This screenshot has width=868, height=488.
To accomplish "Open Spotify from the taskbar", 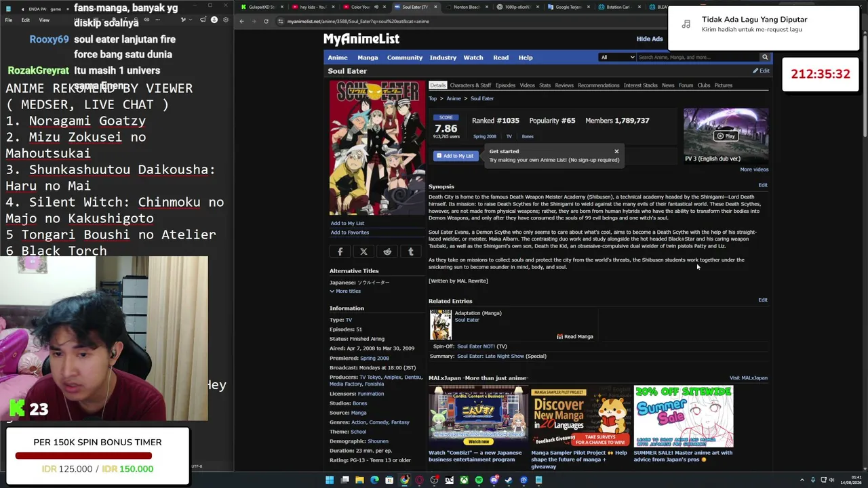I will 479,480.
